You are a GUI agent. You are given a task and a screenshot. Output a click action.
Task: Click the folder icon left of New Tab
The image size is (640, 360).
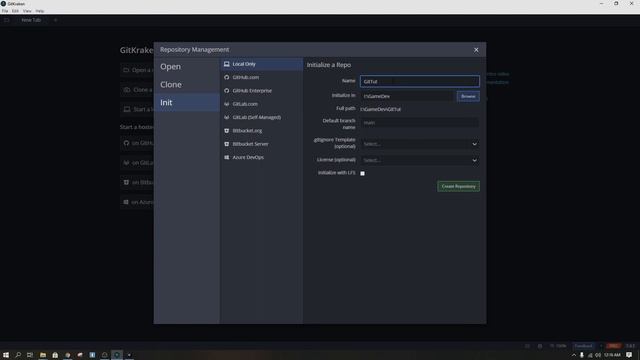point(7,20)
